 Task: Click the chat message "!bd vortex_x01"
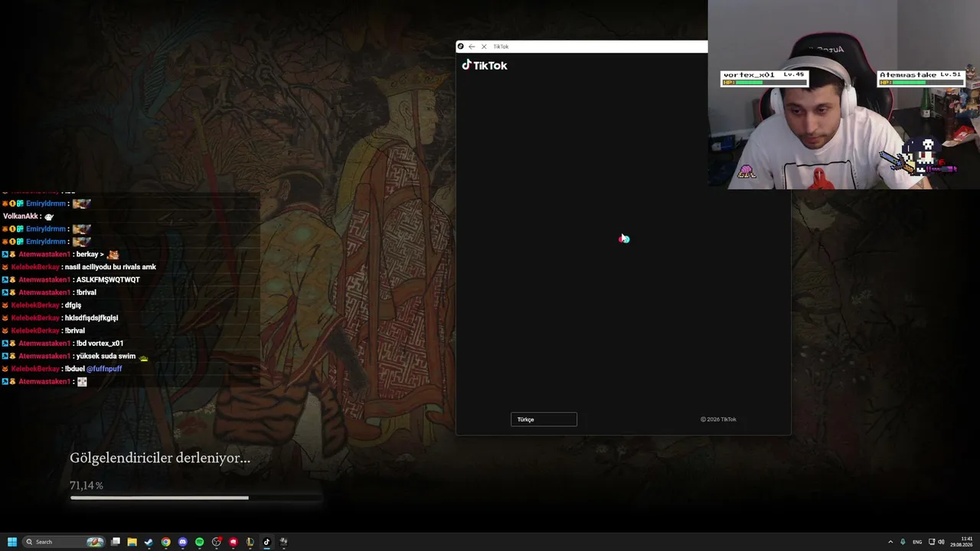pos(100,344)
